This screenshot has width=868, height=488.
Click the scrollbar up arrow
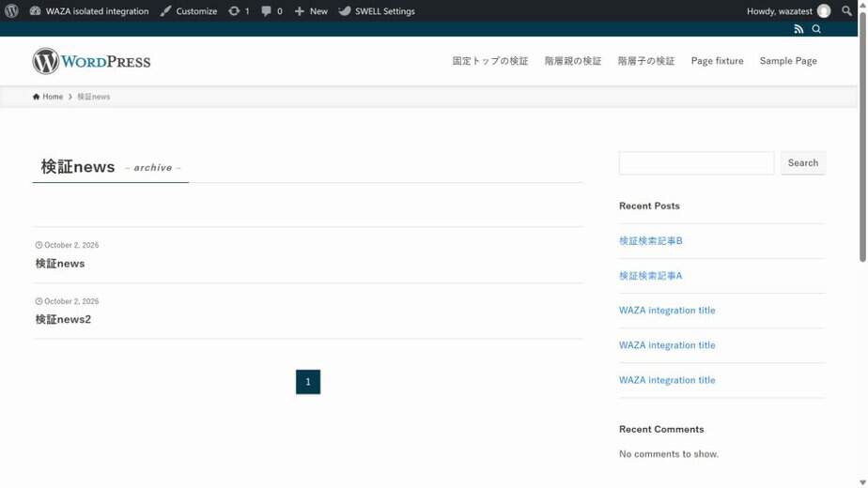coord(862,4)
